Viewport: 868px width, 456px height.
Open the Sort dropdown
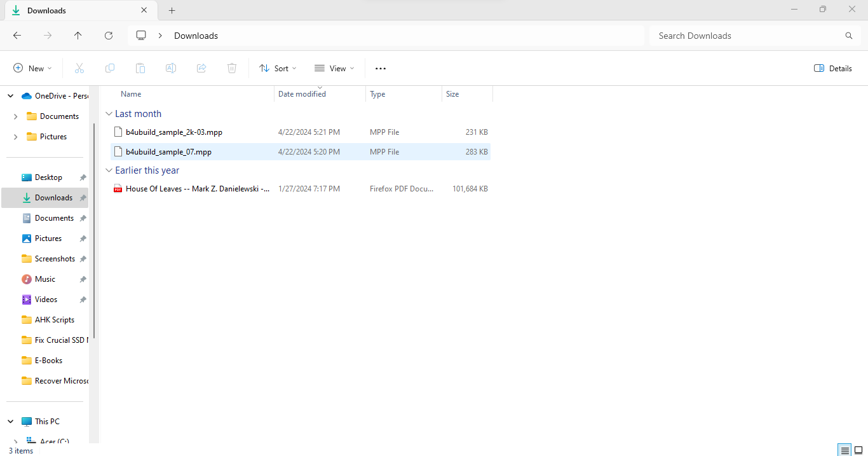coord(278,68)
